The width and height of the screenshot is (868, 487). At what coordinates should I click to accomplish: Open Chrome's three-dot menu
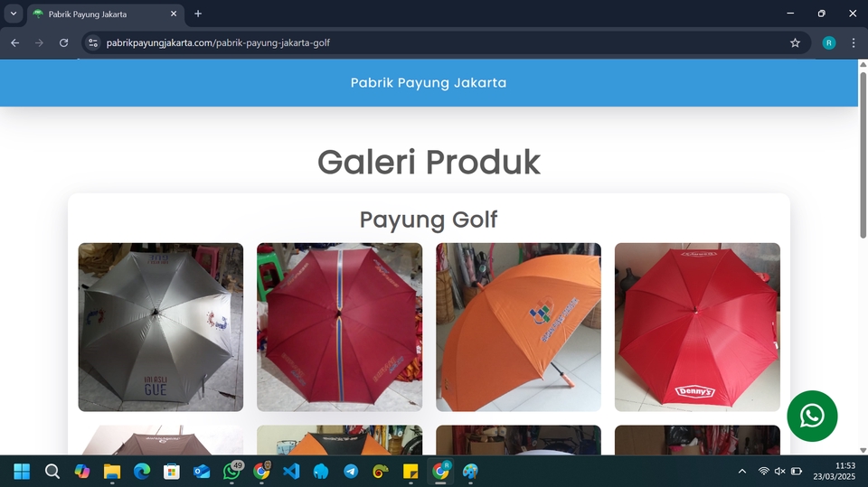tap(853, 42)
